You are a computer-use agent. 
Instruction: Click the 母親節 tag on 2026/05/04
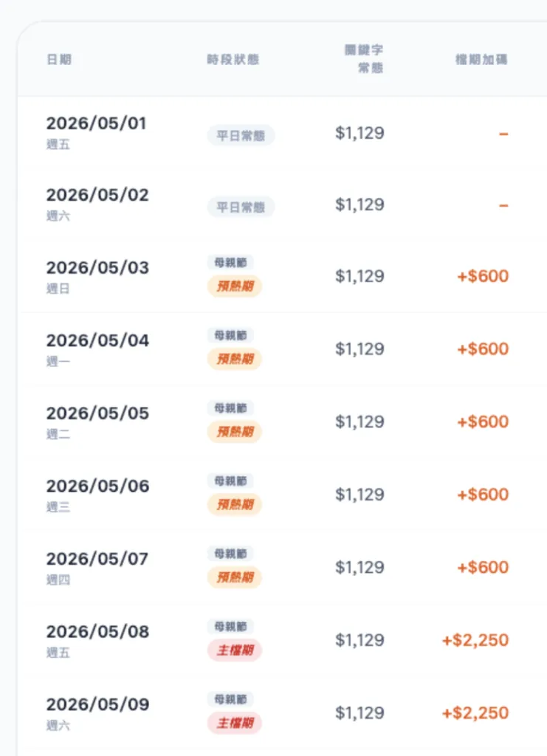pos(230,335)
